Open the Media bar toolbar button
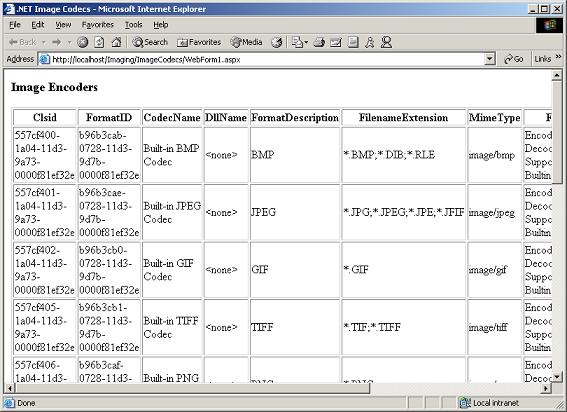 [x=247, y=42]
